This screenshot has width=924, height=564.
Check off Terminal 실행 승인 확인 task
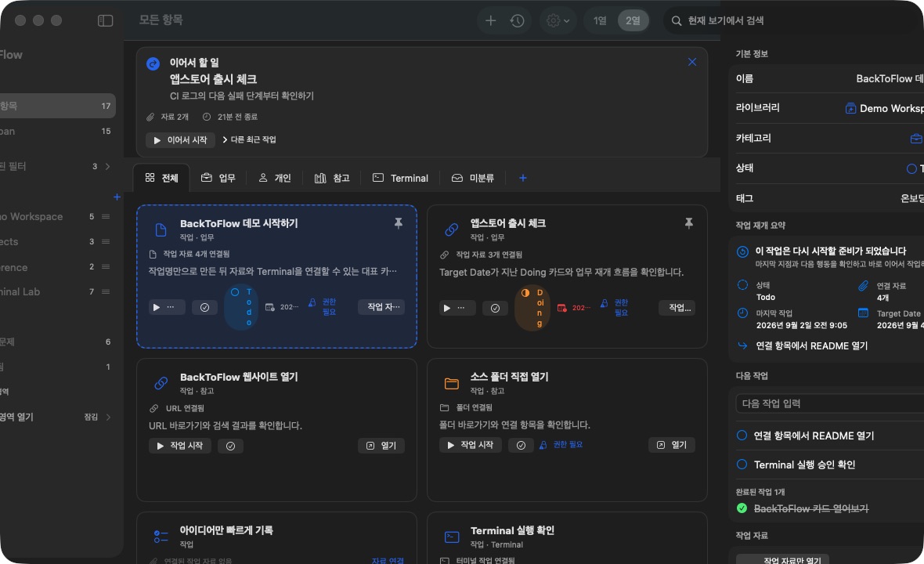[742, 465]
